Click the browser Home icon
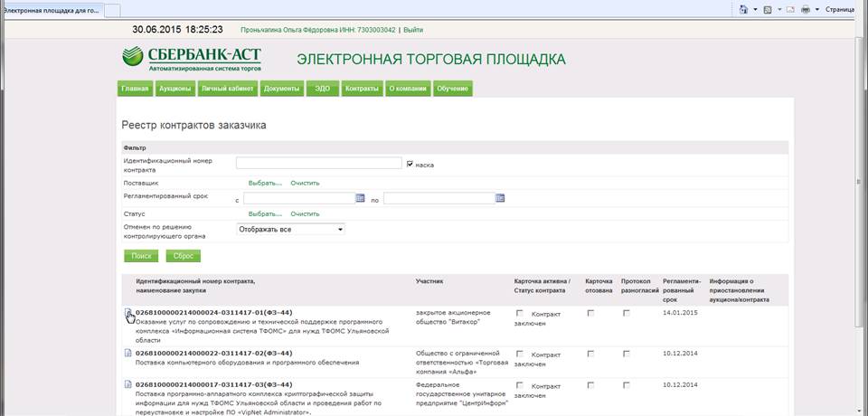 click(x=743, y=9)
